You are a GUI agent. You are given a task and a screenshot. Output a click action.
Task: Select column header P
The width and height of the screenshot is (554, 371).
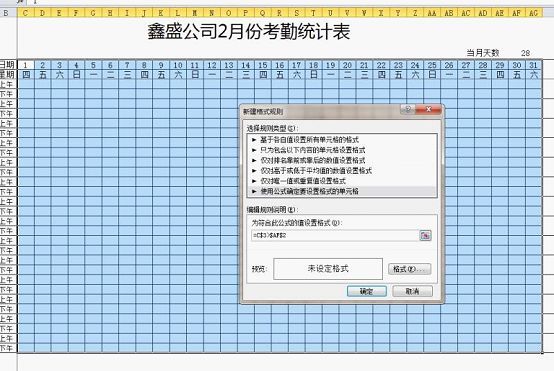246,13
